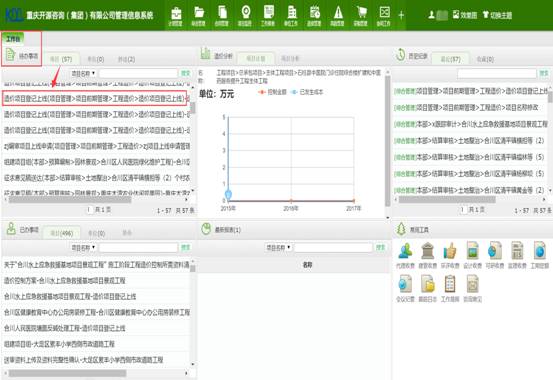Image resolution: width=553 pixels, height=380 pixels.
Task: Open the thumbs-up icon in common tools
Action: pos(450,251)
